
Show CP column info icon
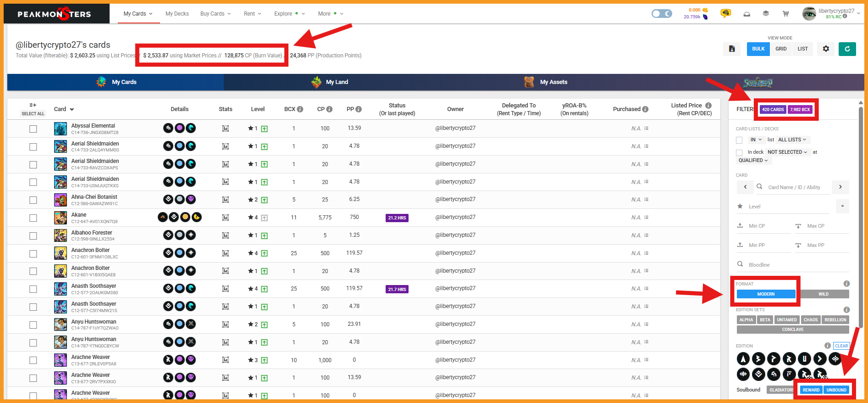[x=329, y=109]
